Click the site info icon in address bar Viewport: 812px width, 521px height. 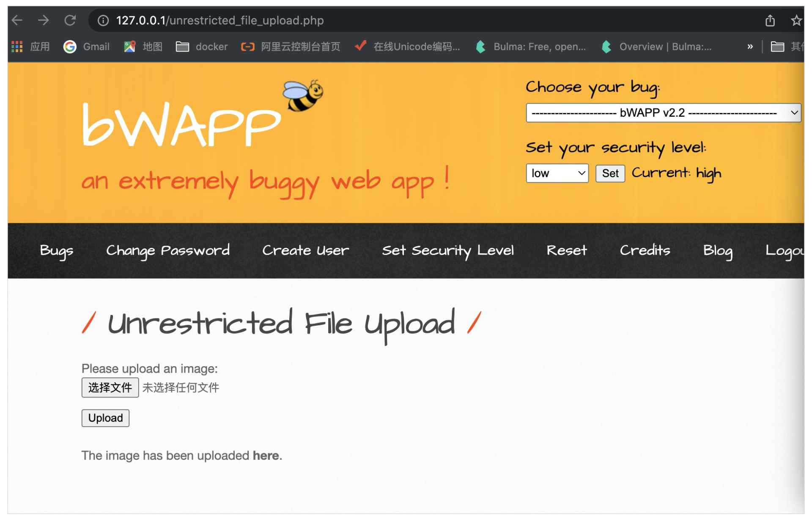point(103,20)
